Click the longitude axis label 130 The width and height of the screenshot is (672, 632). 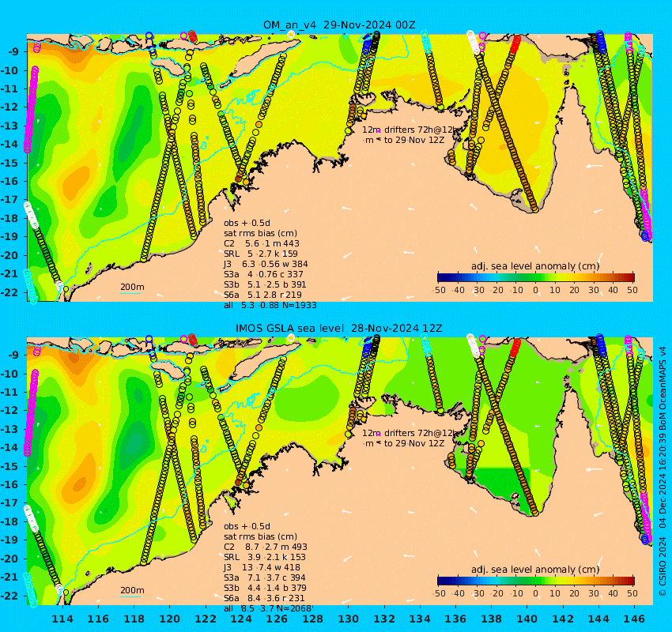[x=349, y=619]
